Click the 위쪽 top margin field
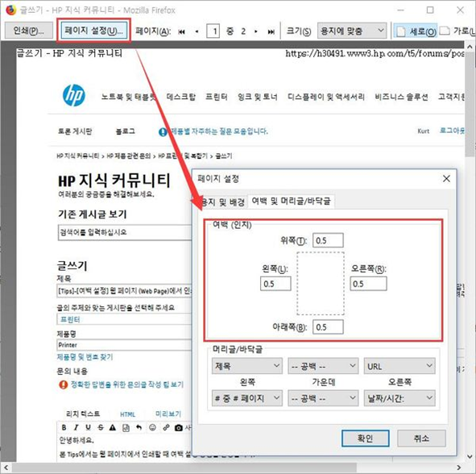 coord(328,240)
